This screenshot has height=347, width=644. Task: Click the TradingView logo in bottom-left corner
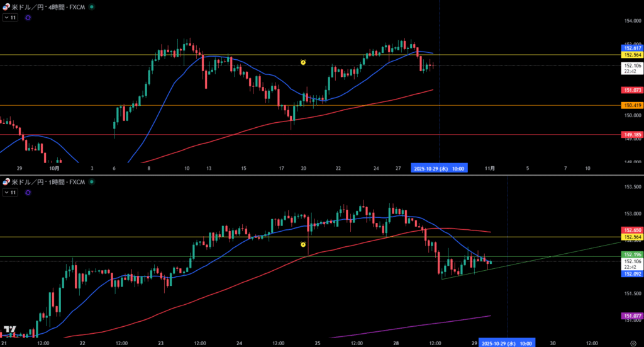click(9, 330)
